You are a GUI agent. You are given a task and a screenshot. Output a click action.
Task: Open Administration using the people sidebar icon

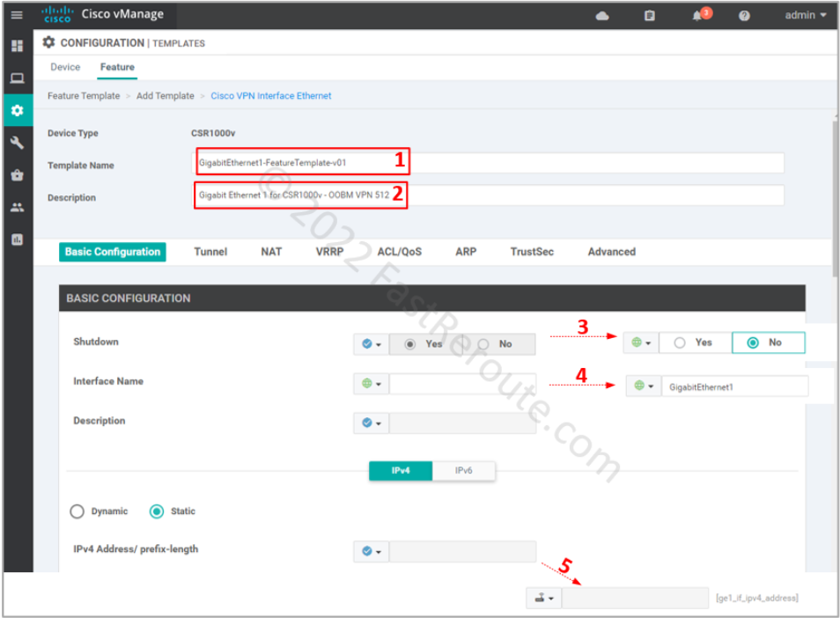(x=17, y=207)
